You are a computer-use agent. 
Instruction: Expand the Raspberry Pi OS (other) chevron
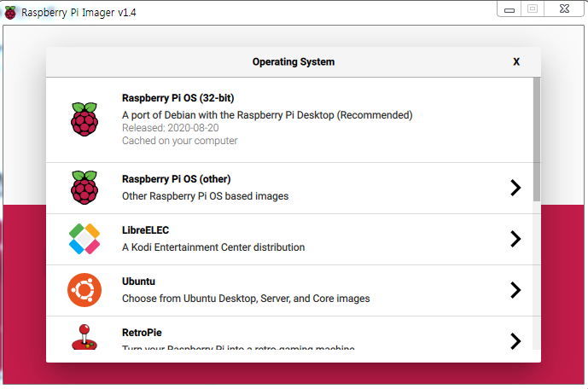pyautogui.click(x=515, y=188)
